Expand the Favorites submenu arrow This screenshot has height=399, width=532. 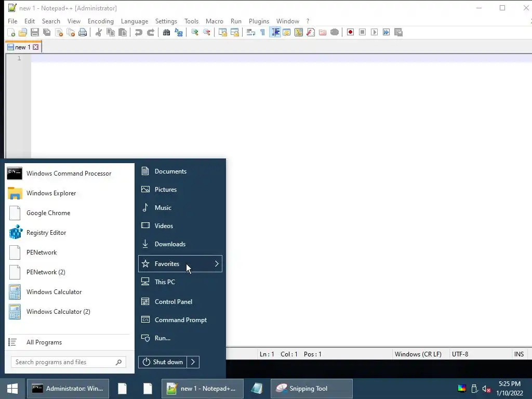pyautogui.click(x=217, y=263)
